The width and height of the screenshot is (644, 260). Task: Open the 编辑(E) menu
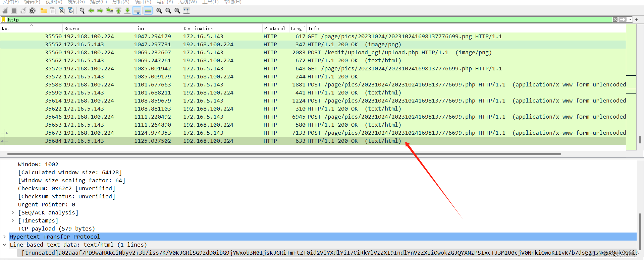click(x=32, y=2)
